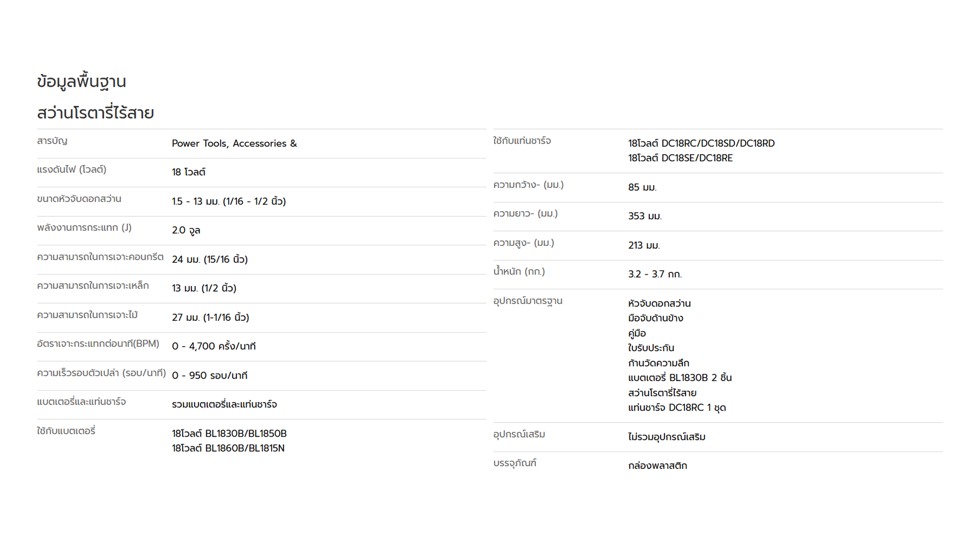Click the Power Tools, Accessories & text
Image resolution: width=980 pixels, height=551 pixels.
234,143
